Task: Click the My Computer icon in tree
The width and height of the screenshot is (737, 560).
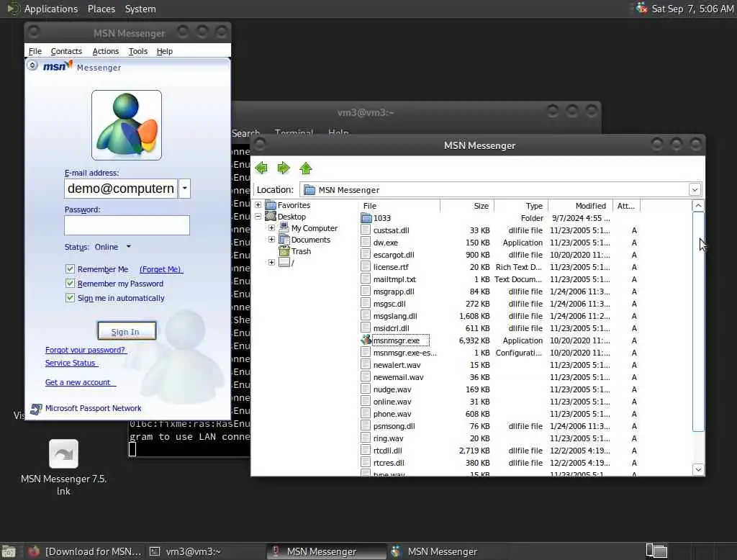Action: pos(284,227)
